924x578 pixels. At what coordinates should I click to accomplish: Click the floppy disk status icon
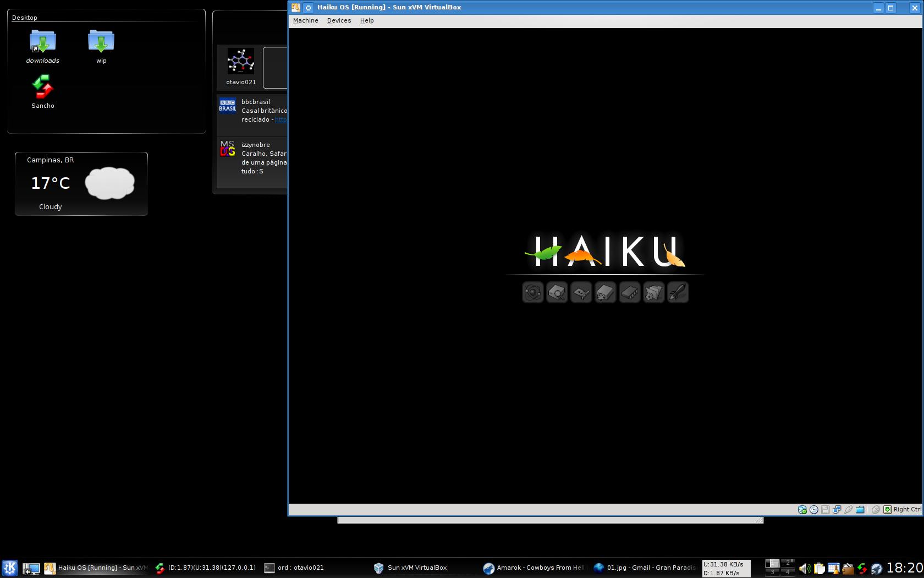tap(825, 510)
